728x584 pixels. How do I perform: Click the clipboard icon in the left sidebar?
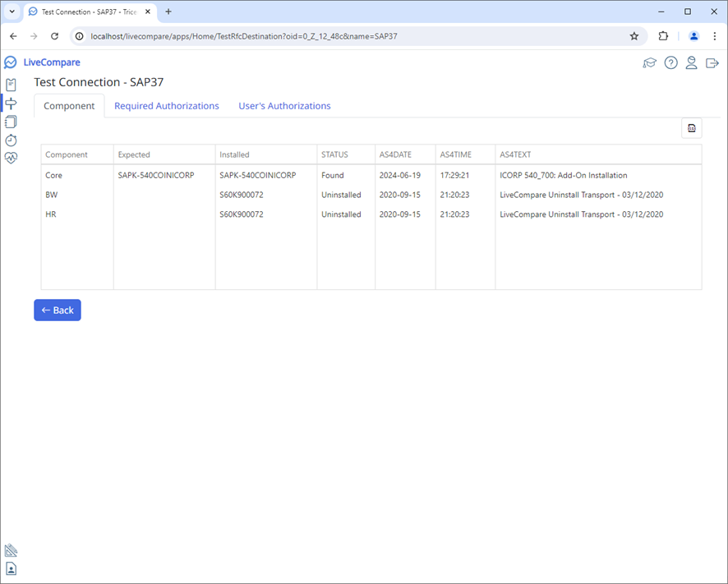pos(11,85)
